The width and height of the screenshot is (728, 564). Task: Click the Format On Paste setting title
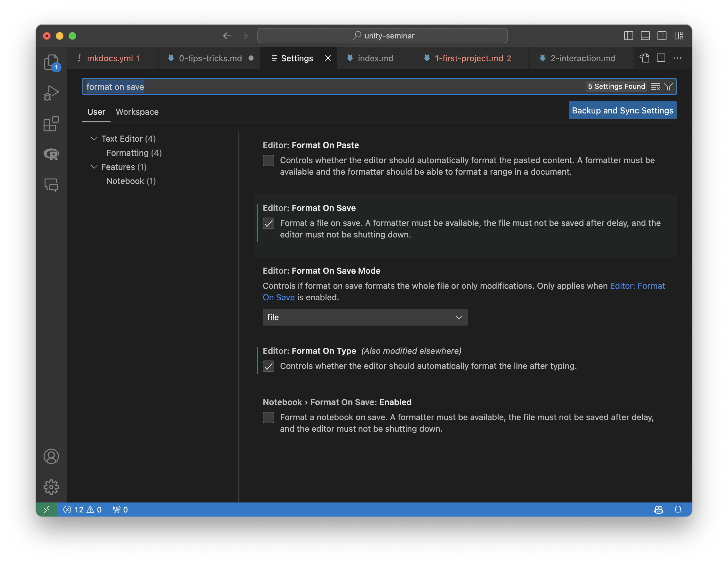311,145
